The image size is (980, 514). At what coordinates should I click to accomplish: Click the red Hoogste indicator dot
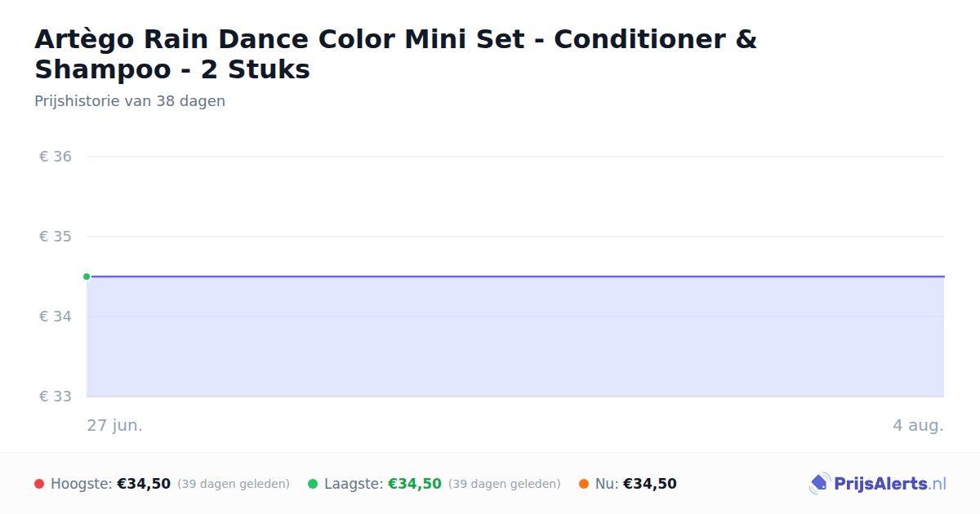39,484
